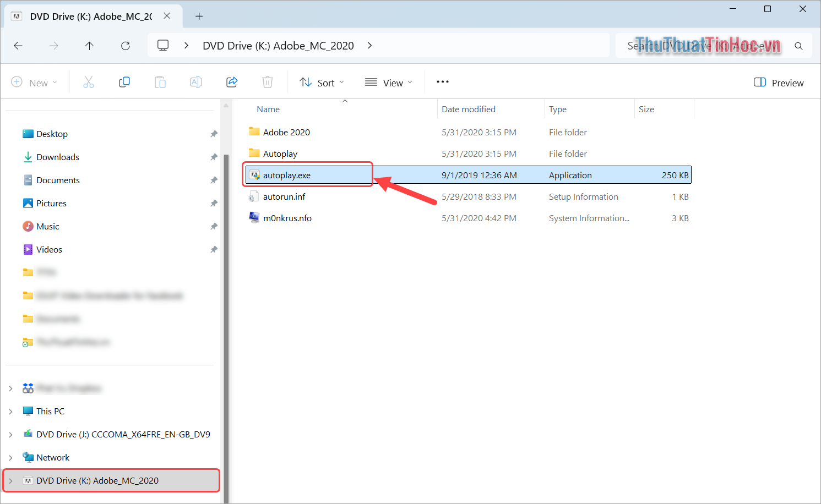This screenshot has width=821, height=504.
Task: Open Desktop in the sidebar
Action: click(52, 134)
